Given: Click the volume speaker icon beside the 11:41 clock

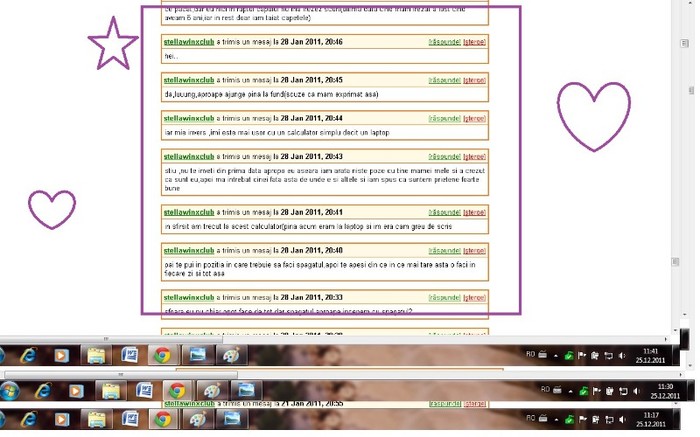Looking at the screenshot, I should click(x=622, y=354).
